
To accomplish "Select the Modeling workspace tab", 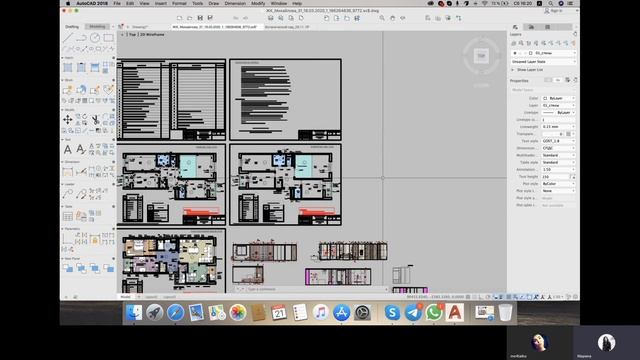I will 97,27.
